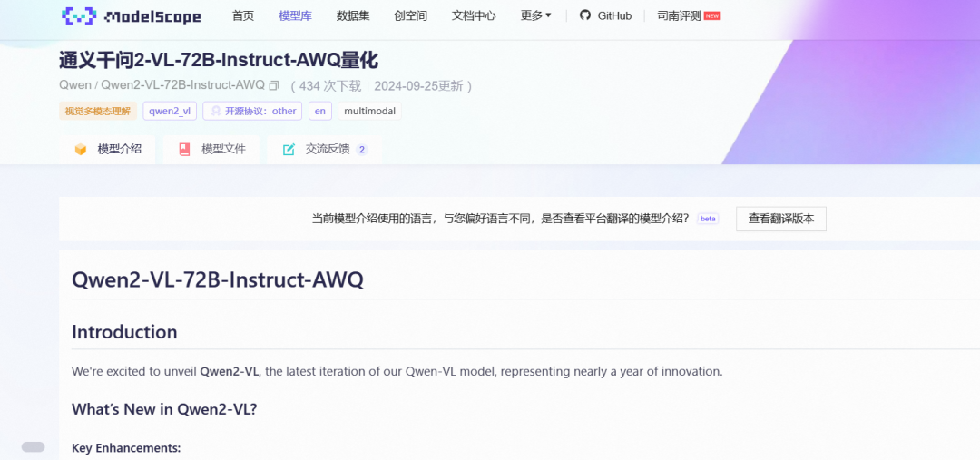Viewport: 980px width, 460px height.
Task: Click the 视觉多模态理解 tag
Action: (x=98, y=112)
